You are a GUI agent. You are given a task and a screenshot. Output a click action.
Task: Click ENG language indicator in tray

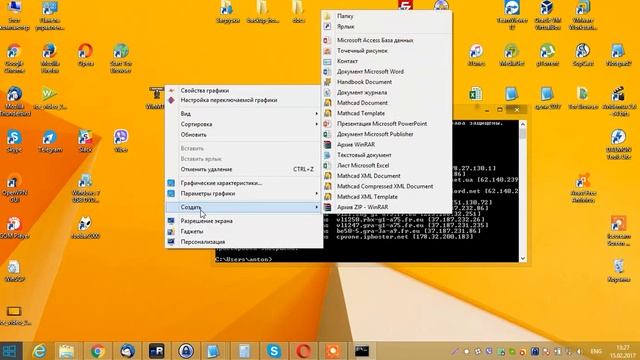pos(596,351)
